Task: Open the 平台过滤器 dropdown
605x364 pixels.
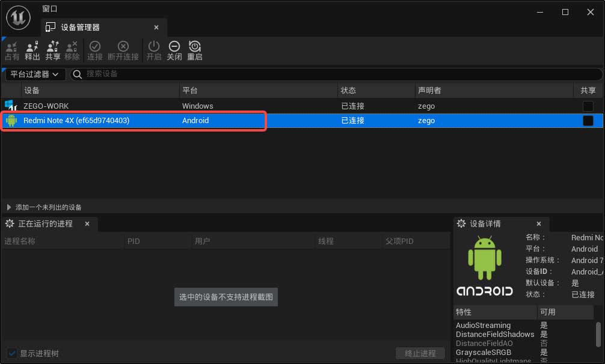Action: tap(35, 74)
